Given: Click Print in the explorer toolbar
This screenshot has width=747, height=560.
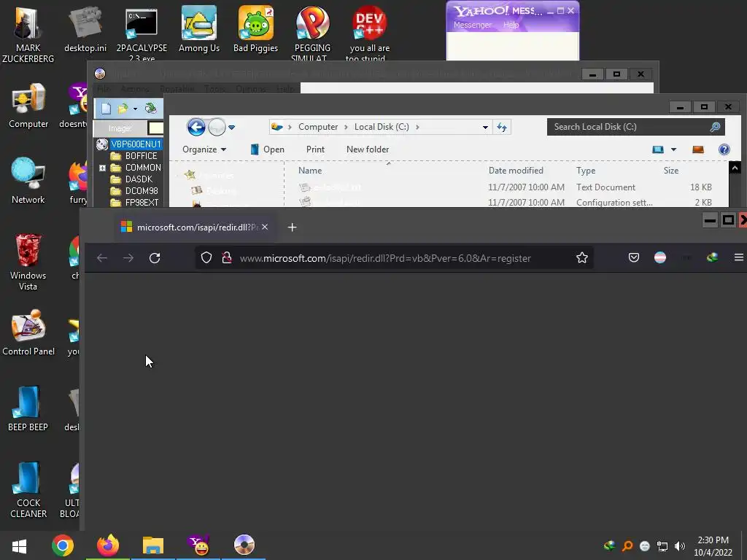Looking at the screenshot, I should coord(315,149).
